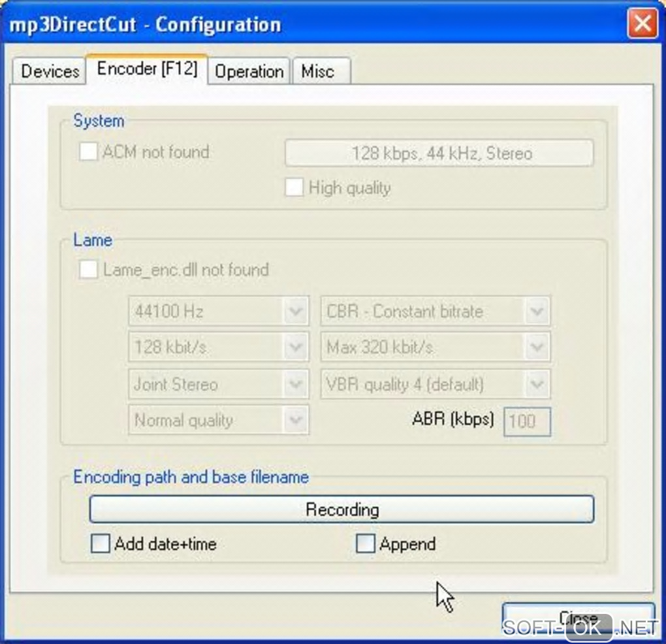
Task: Click the red X title bar close icon
Action: click(x=642, y=23)
